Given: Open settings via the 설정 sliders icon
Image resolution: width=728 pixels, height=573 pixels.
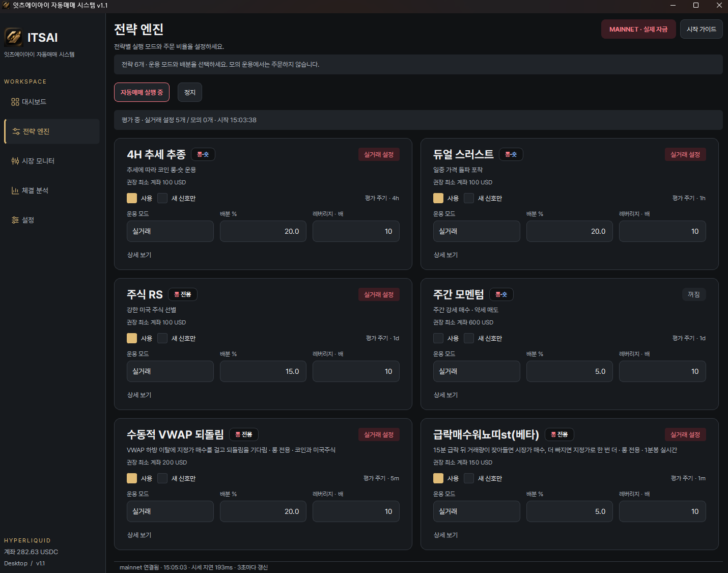Looking at the screenshot, I should coord(15,220).
